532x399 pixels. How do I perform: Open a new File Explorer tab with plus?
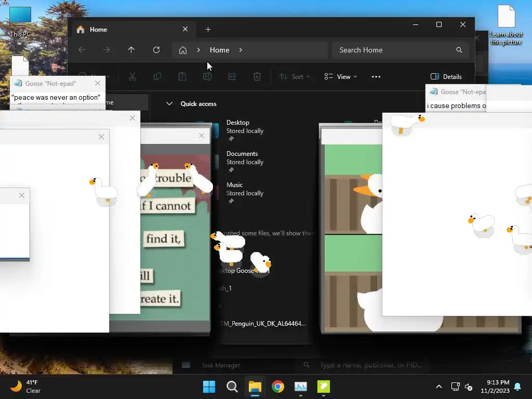pos(208,30)
